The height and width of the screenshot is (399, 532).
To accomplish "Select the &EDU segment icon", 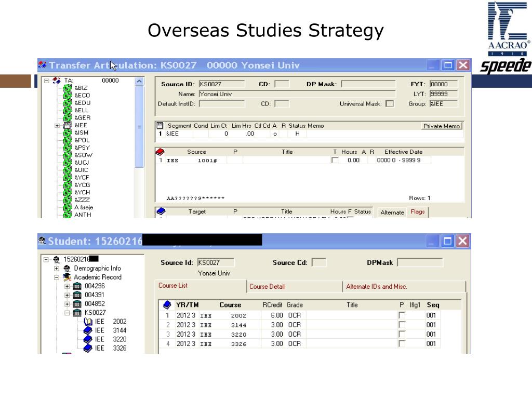I will click(x=67, y=103).
